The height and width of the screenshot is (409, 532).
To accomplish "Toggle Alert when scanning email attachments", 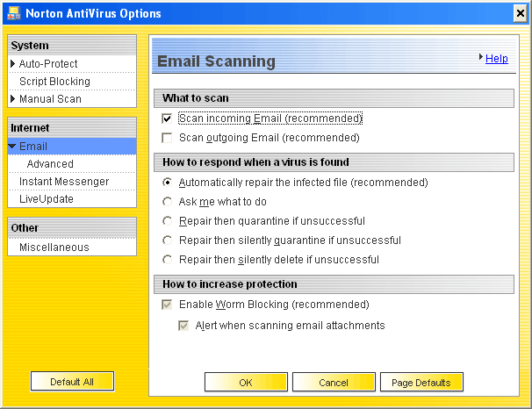I will click(x=183, y=326).
